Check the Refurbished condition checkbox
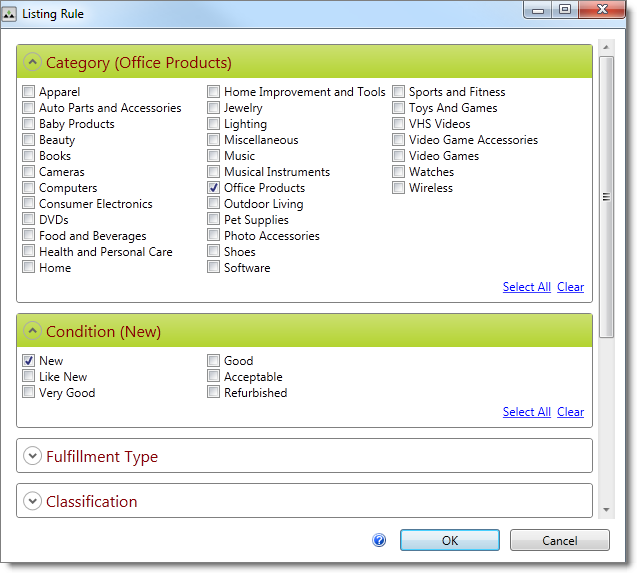The height and width of the screenshot is (573, 637). (x=214, y=393)
